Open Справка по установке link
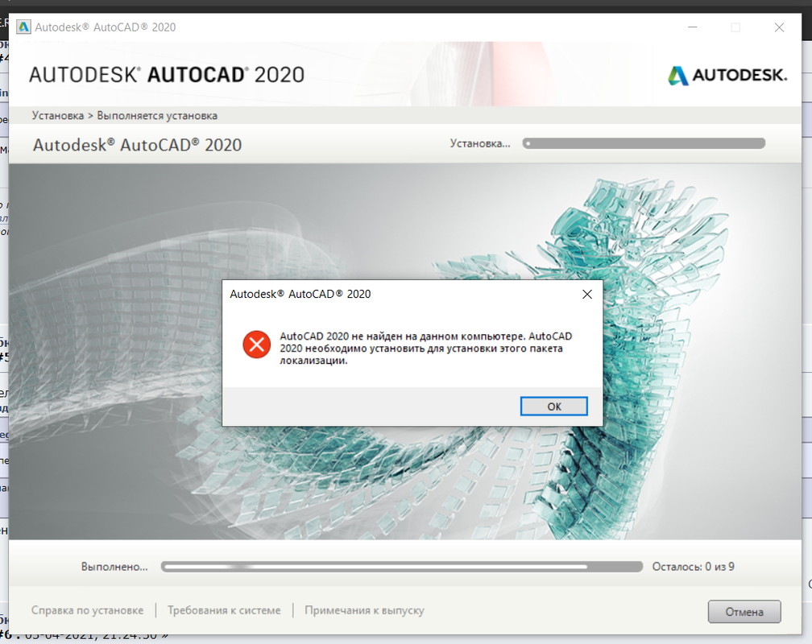812x644 pixels. [x=87, y=610]
